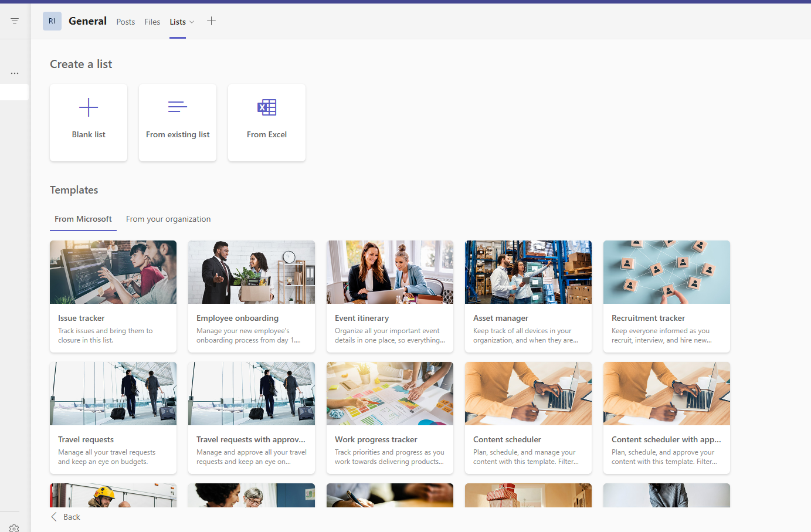Pick the Asset manager template

(528, 296)
